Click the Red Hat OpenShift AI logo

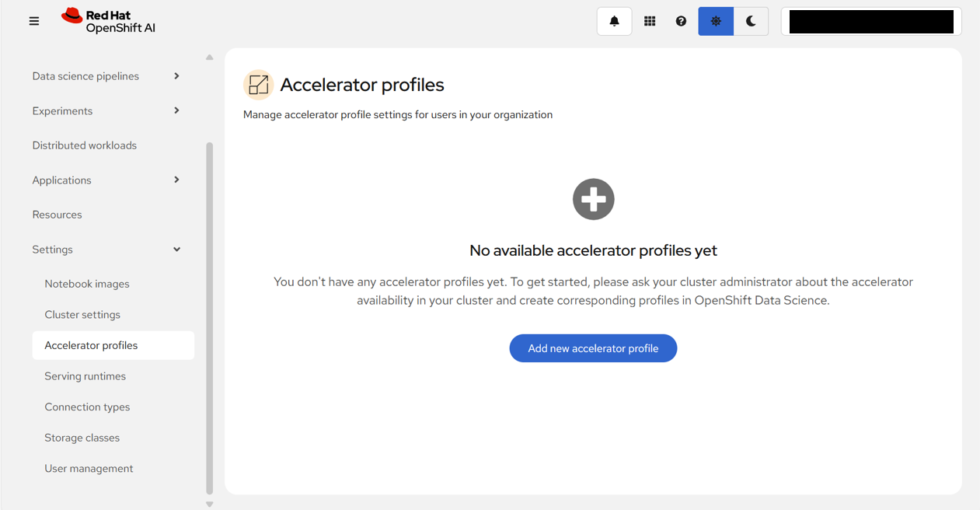tap(108, 21)
